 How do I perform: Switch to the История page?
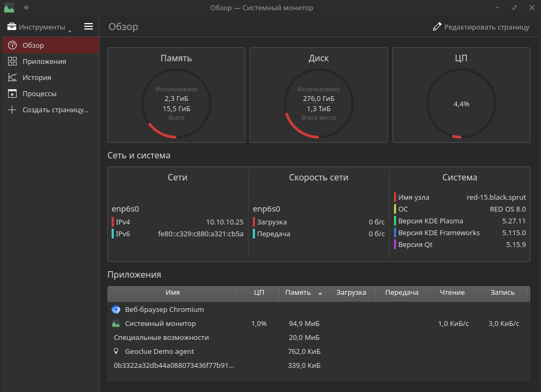37,78
